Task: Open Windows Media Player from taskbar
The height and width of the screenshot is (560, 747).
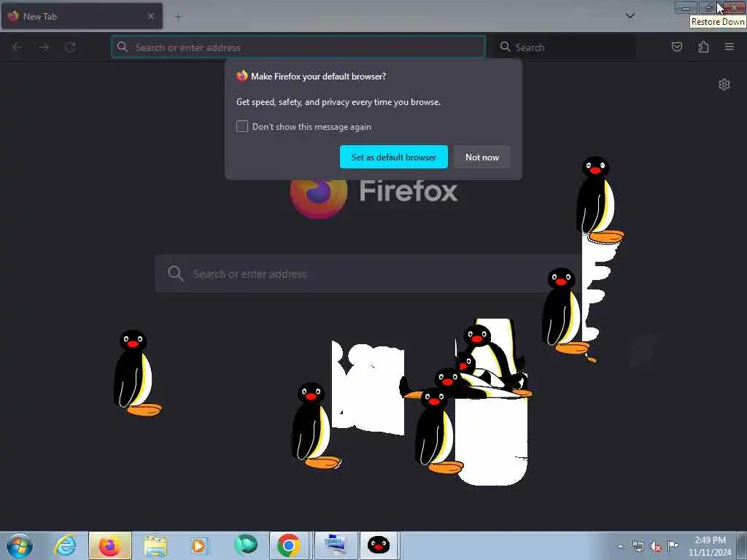Action: (x=198, y=545)
